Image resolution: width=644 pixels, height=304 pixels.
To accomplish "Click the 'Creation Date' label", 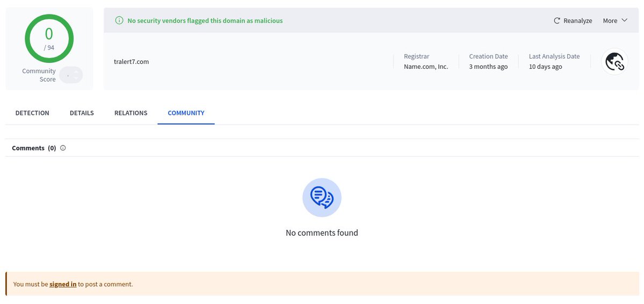I will tap(488, 56).
